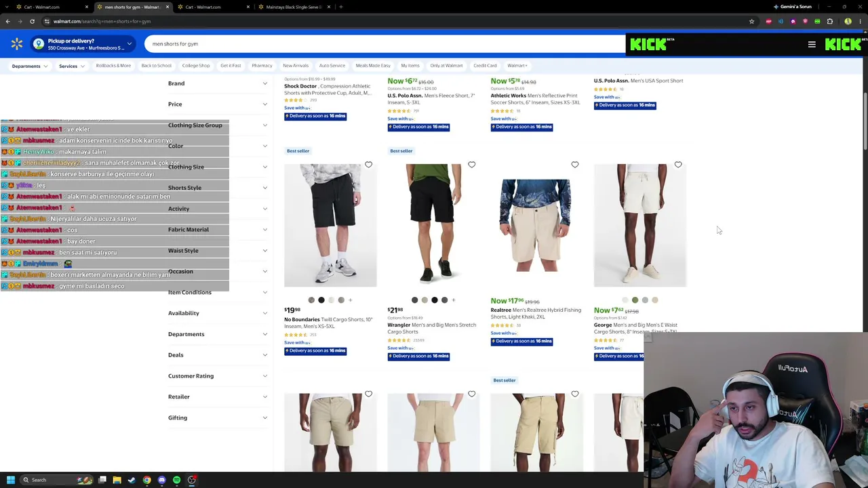Viewport: 868px width, 488px height.
Task: Open Realtree Hybrid Fishing Shorts title
Action: 536,313
